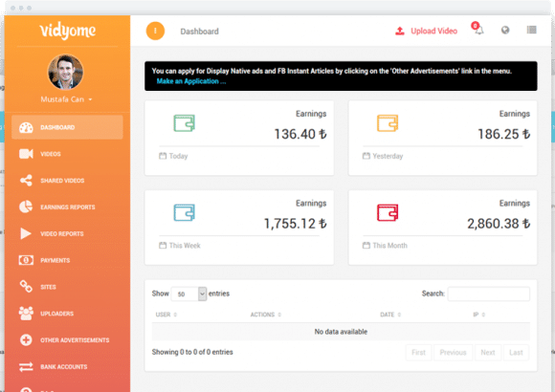Follow the Make an Application link
The height and width of the screenshot is (392, 555).
tap(191, 81)
